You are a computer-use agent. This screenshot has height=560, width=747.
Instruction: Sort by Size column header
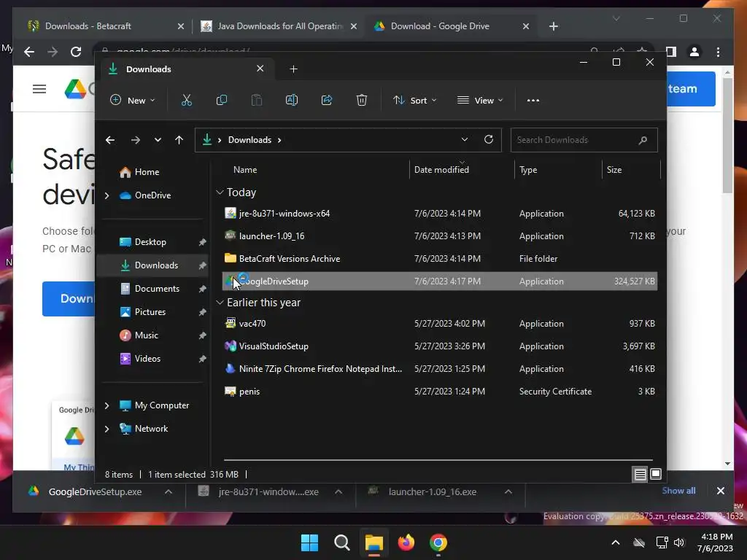tap(614, 169)
